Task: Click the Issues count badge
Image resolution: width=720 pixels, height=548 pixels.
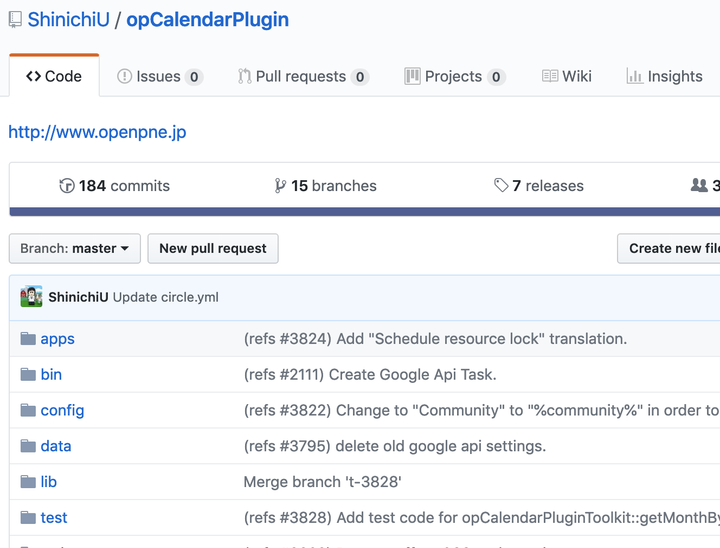Action: (194, 77)
